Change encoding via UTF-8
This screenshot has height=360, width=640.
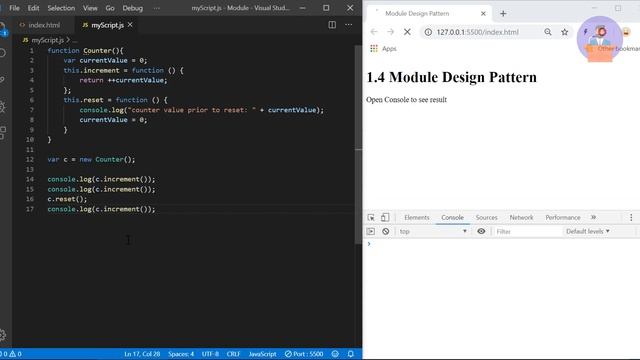210,354
